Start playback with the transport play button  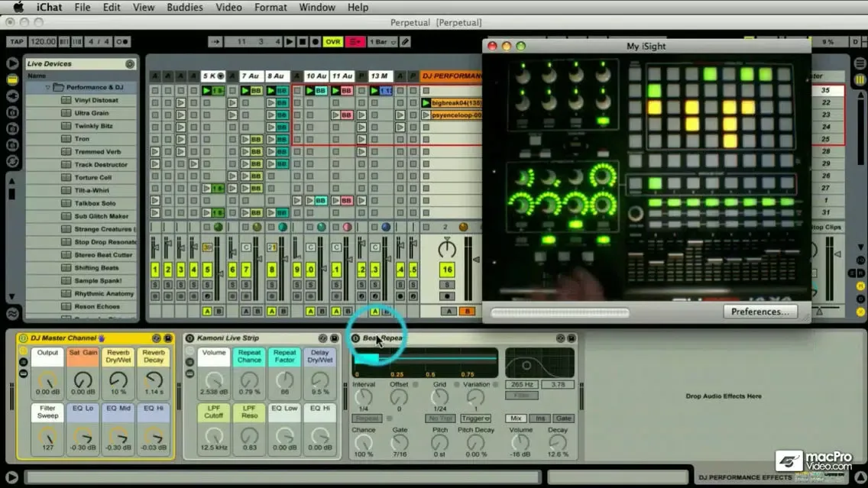click(290, 41)
